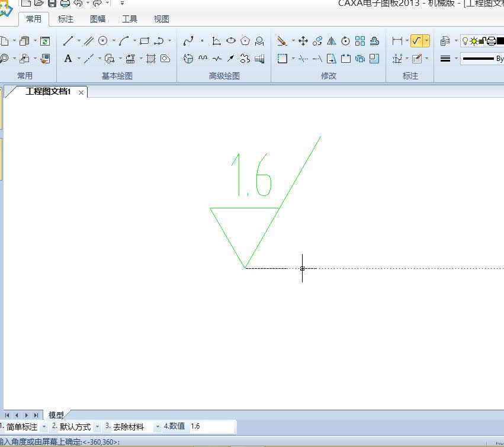Select the parallel lines tool
504x447 pixels.
point(89,41)
